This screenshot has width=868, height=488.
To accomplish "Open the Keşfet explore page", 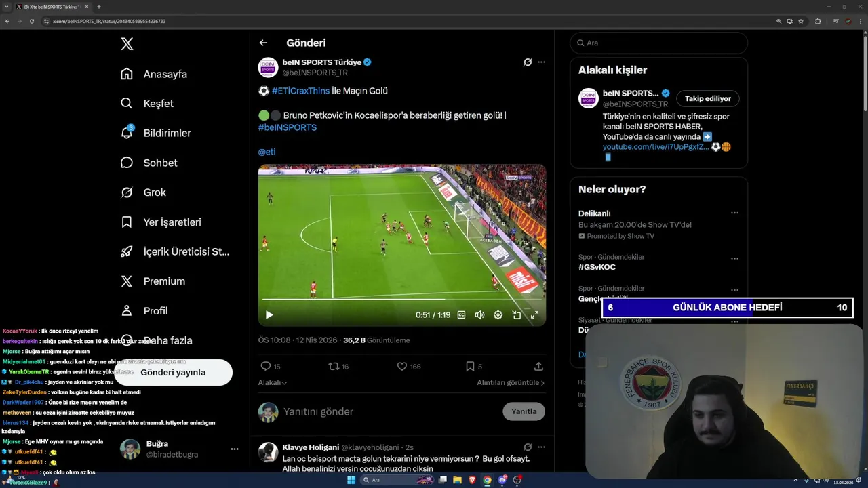I will click(147, 104).
